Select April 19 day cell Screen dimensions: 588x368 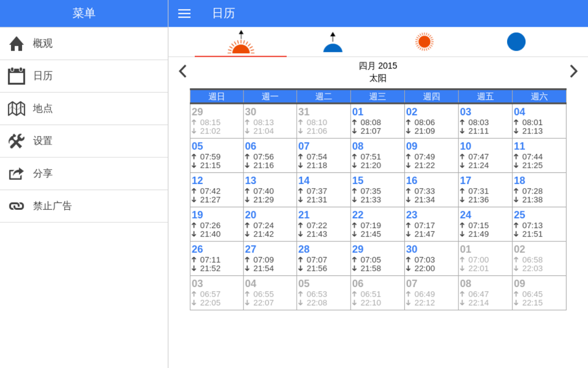[216, 224]
